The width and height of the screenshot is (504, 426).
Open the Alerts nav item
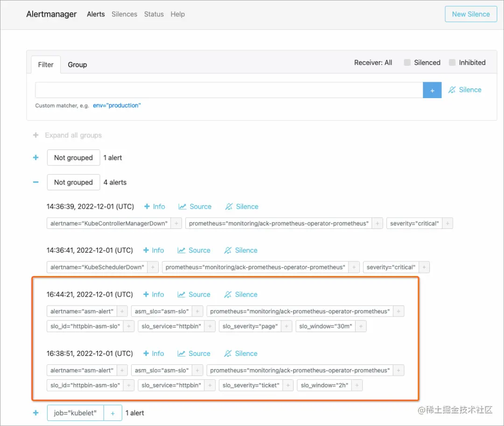(x=96, y=14)
